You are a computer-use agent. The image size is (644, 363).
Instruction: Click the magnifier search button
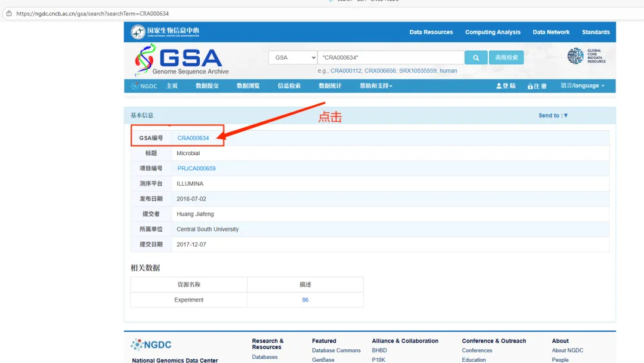pos(476,57)
